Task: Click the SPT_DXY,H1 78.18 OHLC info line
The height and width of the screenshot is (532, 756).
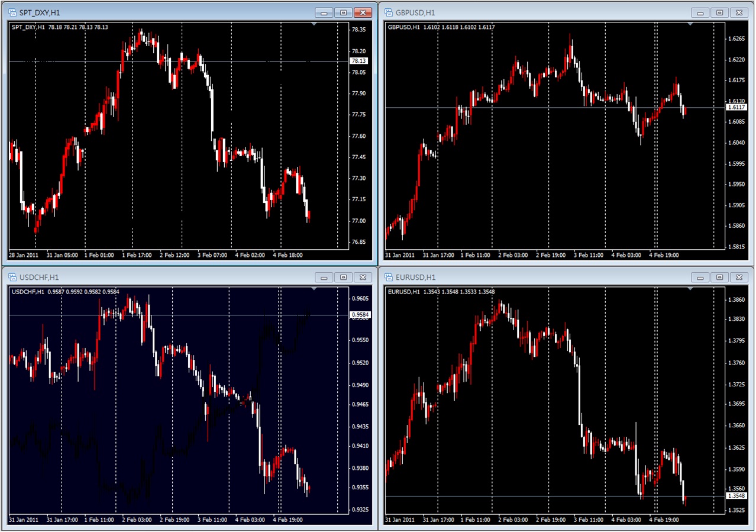Action: (60, 27)
